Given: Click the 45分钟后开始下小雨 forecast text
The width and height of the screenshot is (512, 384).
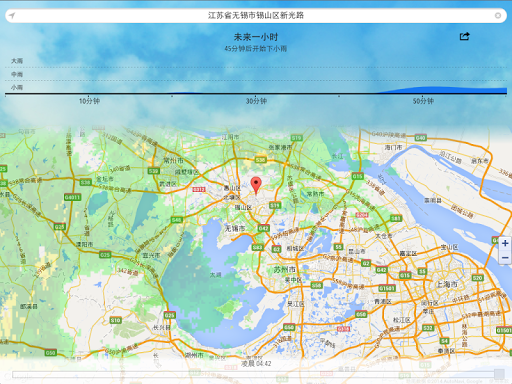Looking at the screenshot, I should (x=256, y=49).
